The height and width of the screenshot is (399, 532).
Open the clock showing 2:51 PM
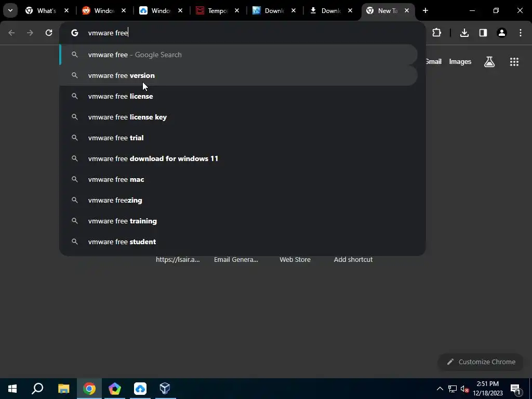[487, 389]
